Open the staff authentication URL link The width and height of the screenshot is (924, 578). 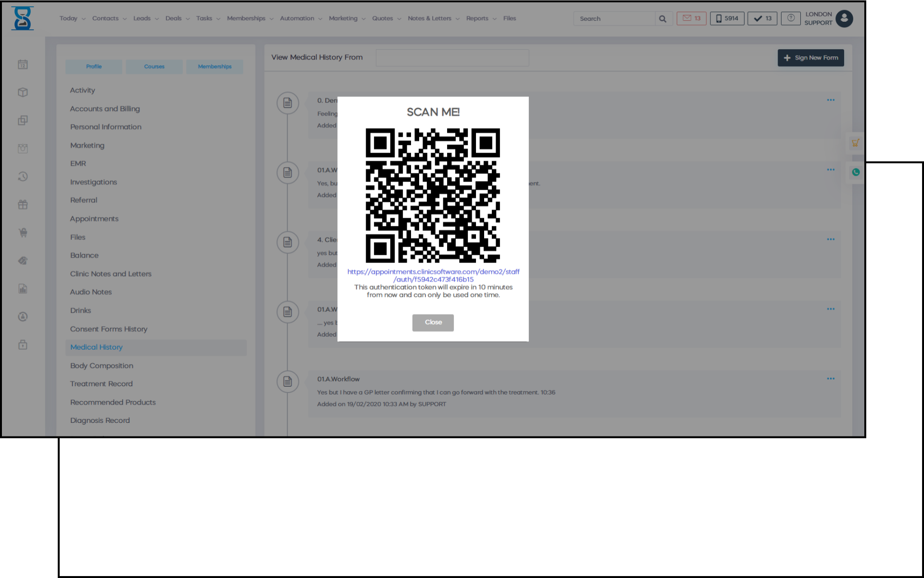tap(433, 276)
